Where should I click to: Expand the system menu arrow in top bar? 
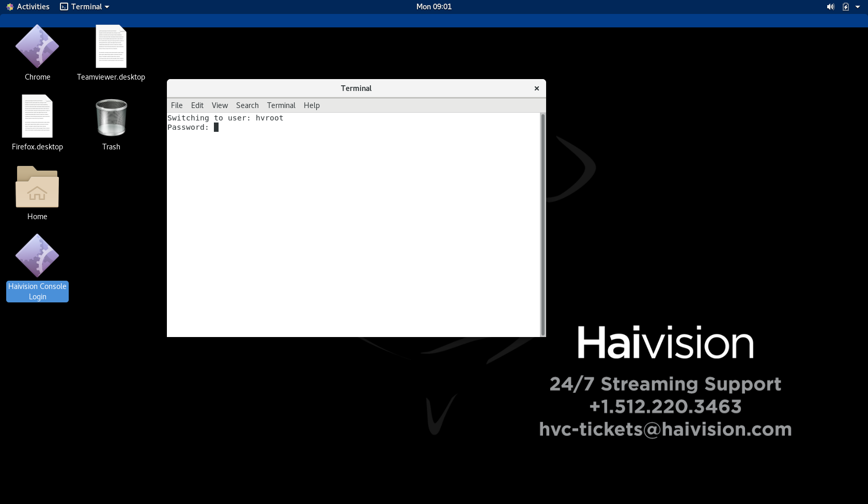tap(858, 7)
